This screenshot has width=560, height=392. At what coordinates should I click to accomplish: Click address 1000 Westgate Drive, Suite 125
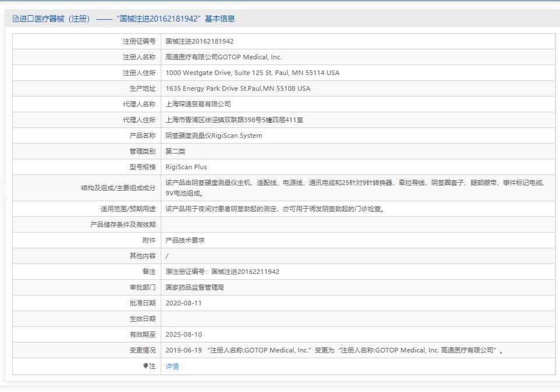coord(253,73)
